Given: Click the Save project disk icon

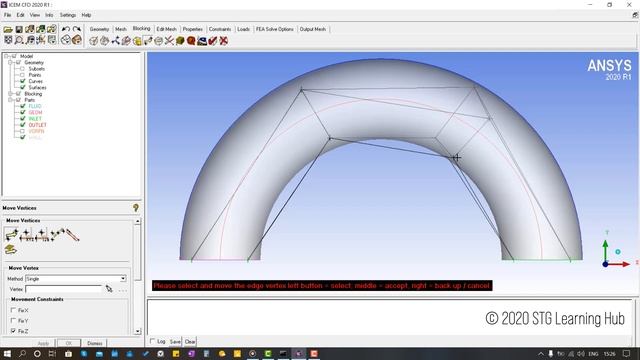Looking at the screenshot, I should click(19, 29).
